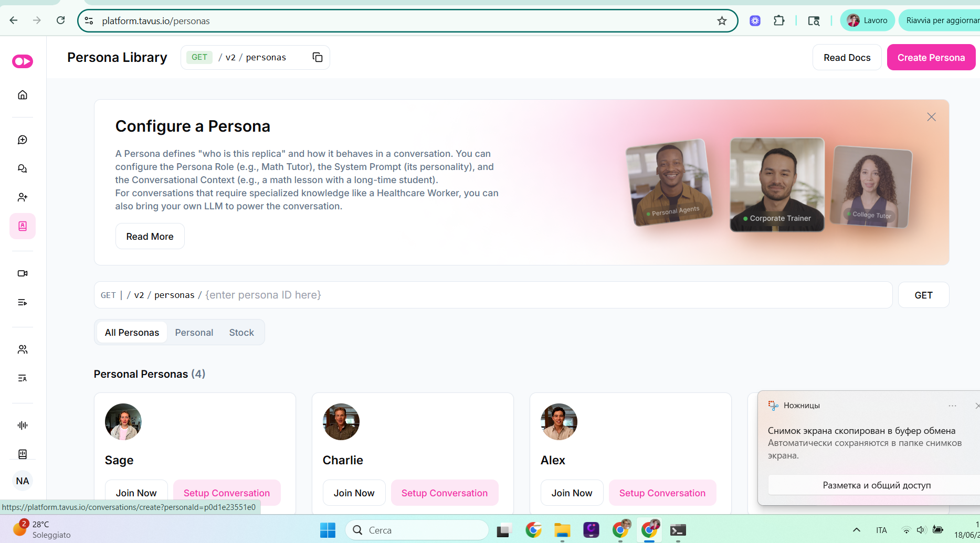Click the College Tutor preview image

coord(871,186)
